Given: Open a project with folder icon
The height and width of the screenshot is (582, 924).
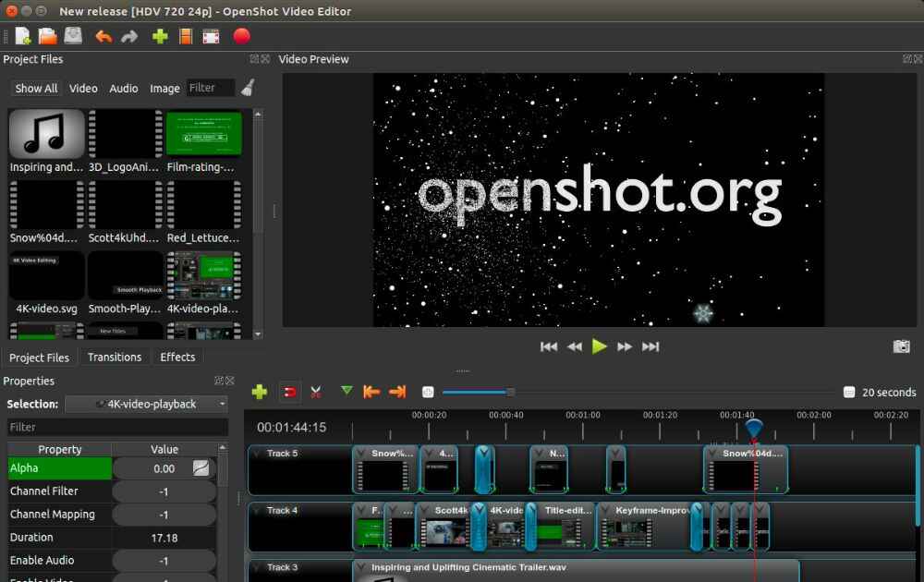Looking at the screenshot, I should (x=48, y=37).
